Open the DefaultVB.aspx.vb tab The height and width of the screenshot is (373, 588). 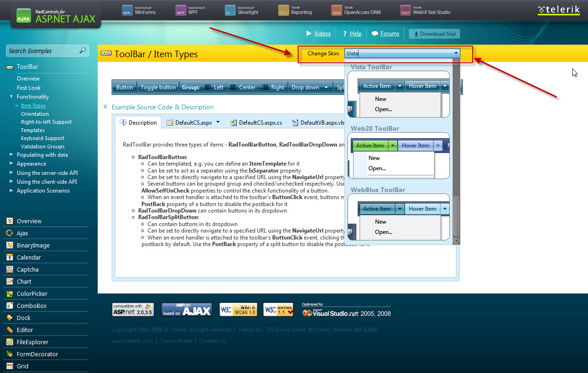click(318, 123)
